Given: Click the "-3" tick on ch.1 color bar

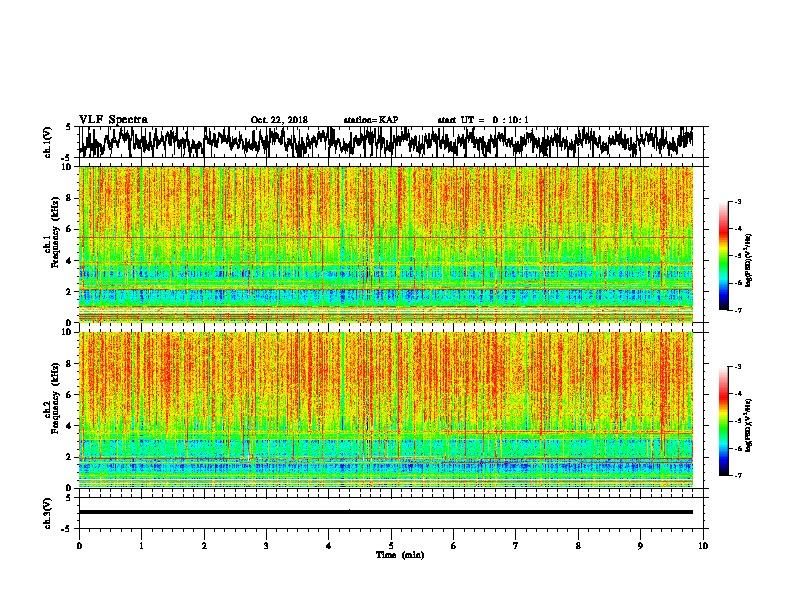Looking at the screenshot, I should point(737,202).
